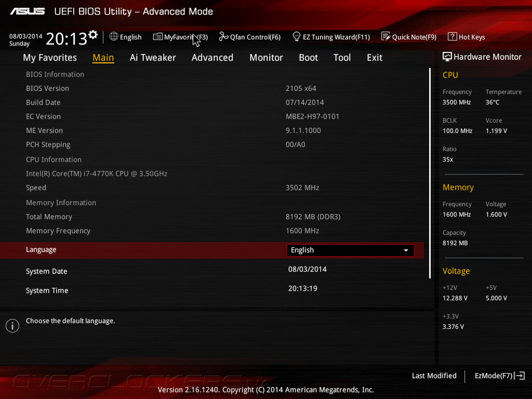The width and height of the screenshot is (532, 399).
Task: Click the CPU Ratio 35x value
Action: pos(448,160)
